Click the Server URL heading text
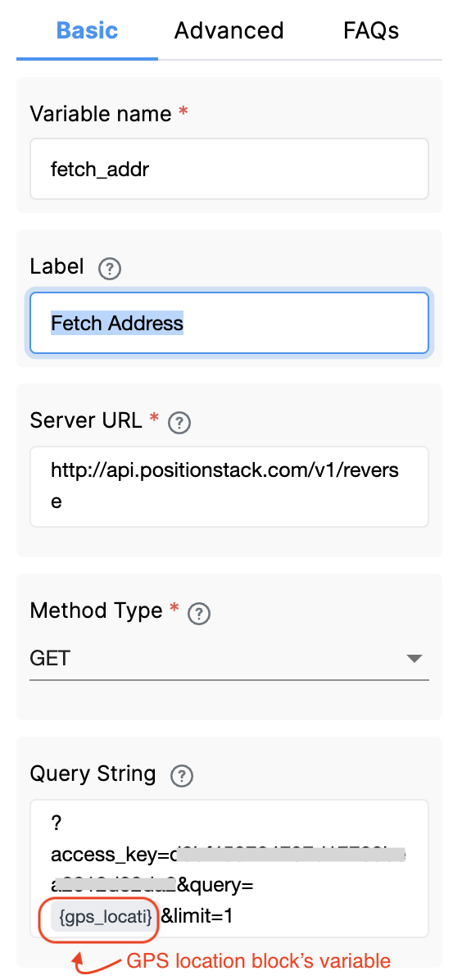This screenshot has width=462, height=980. (86, 420)
